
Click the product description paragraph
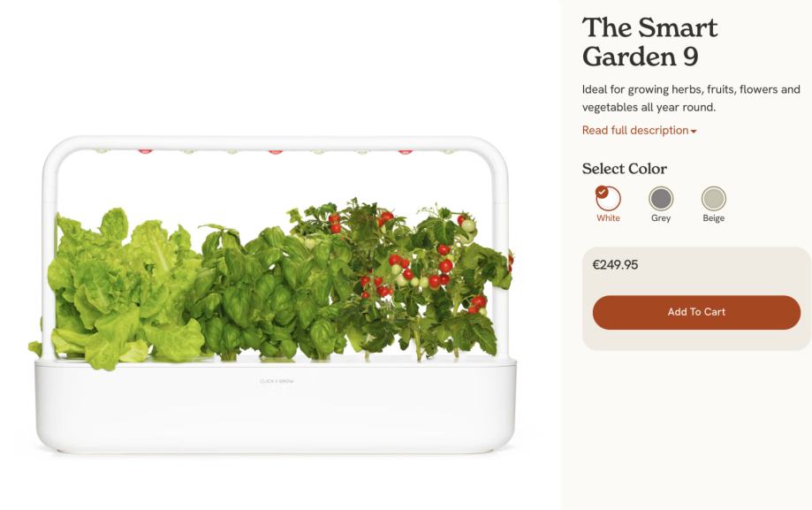pos(691,98)
